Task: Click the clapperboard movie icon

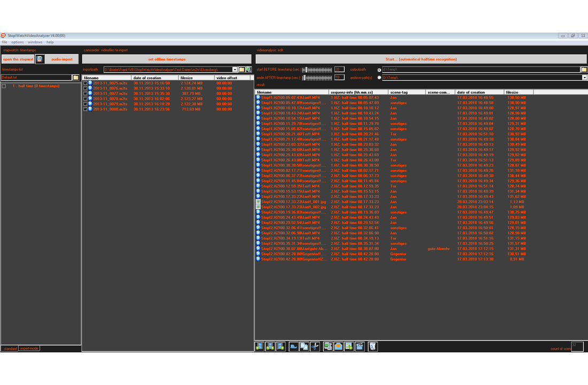Action: 360,346
